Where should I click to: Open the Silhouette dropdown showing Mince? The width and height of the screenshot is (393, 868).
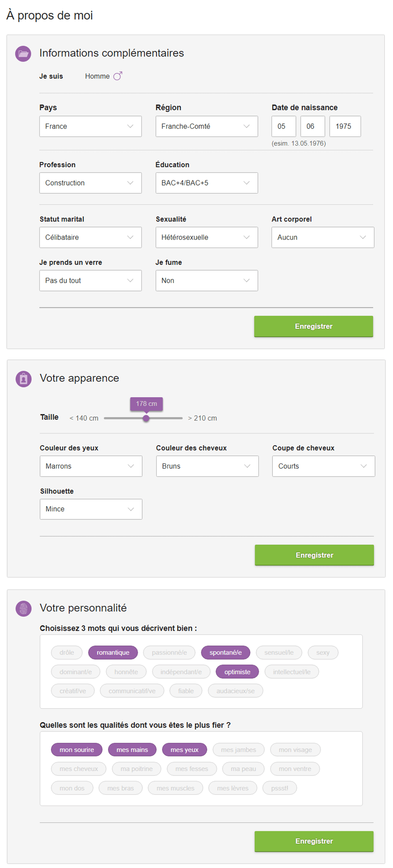click(91, 509)
